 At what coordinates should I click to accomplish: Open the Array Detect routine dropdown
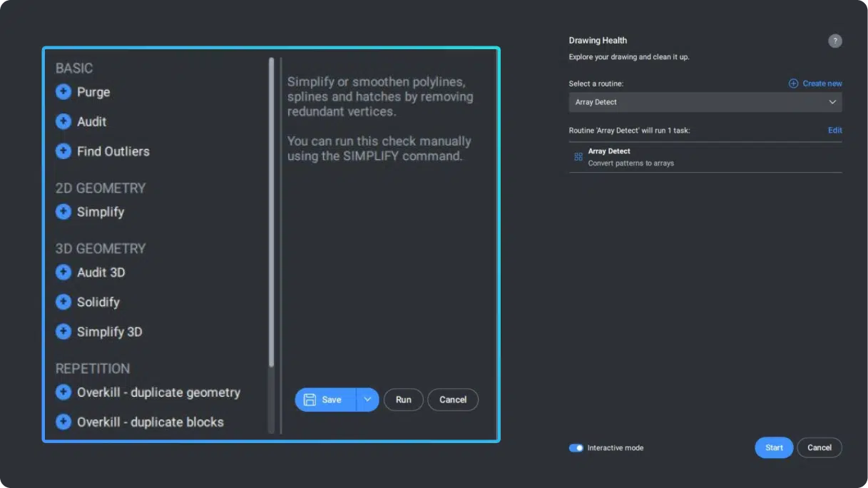point(705,102)
